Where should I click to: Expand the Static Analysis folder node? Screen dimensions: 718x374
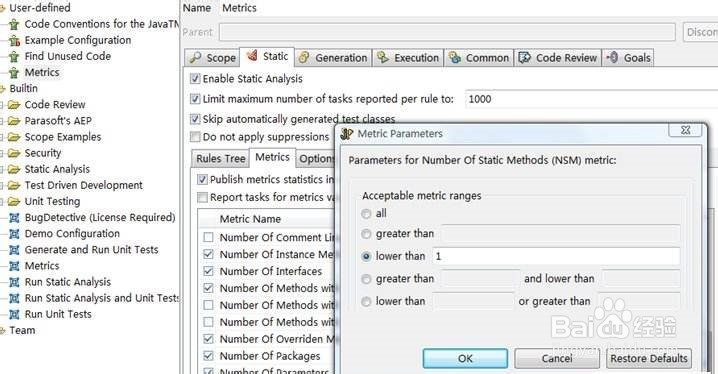click(2, 169)
